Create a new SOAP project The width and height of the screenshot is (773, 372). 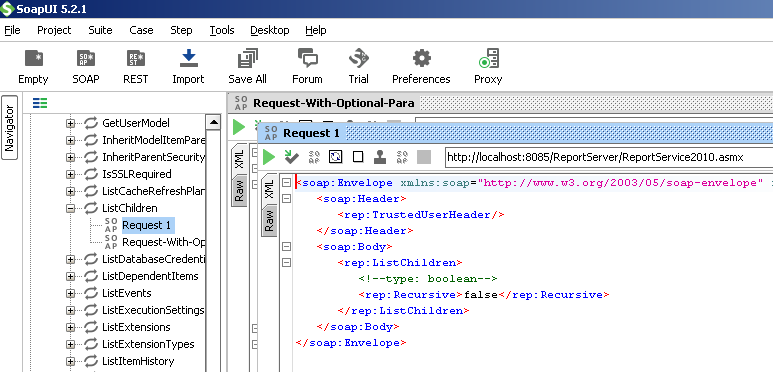tap(86, 67)
